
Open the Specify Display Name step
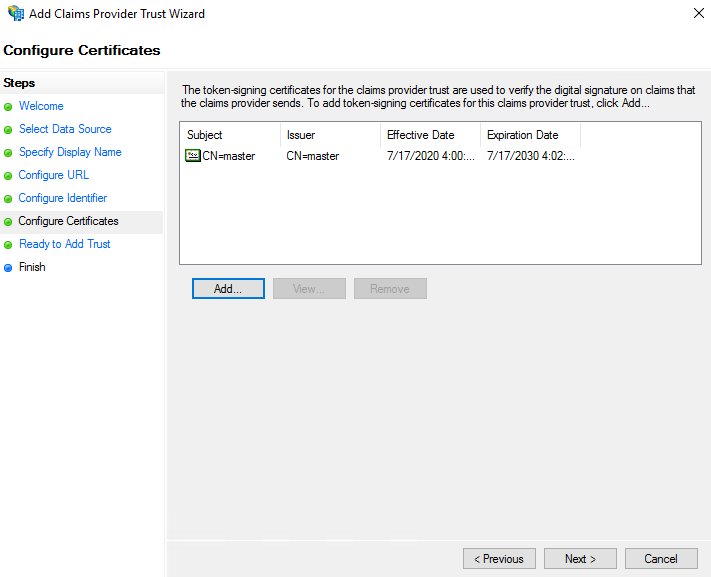70,152
